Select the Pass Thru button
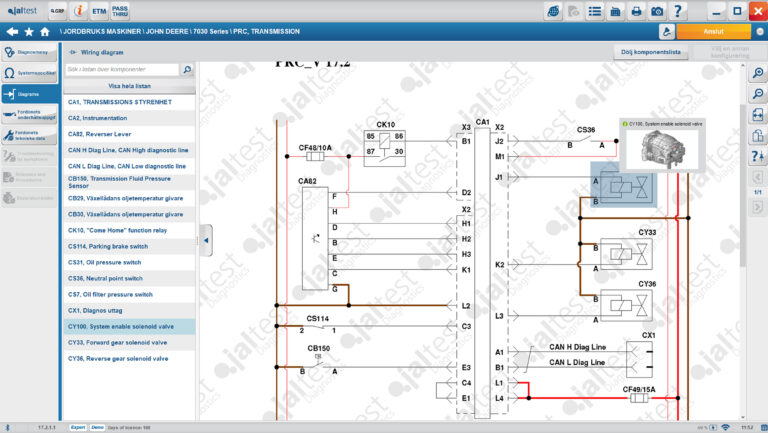The image size is (768, 433). 120,11
